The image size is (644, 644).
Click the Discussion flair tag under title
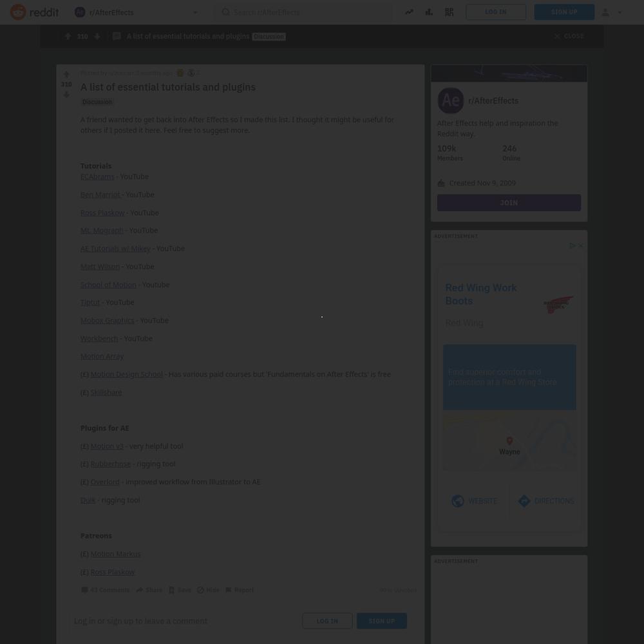coord(97,102)
